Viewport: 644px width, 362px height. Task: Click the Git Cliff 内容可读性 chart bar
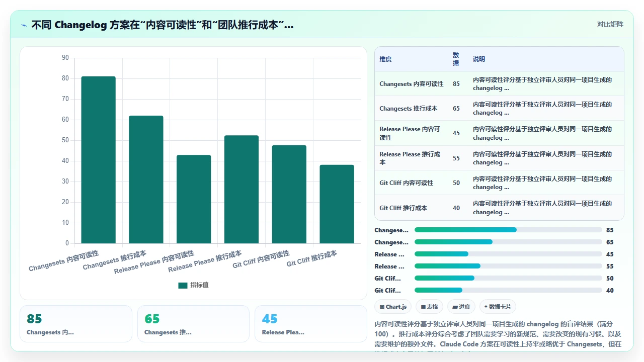[289, 194]
